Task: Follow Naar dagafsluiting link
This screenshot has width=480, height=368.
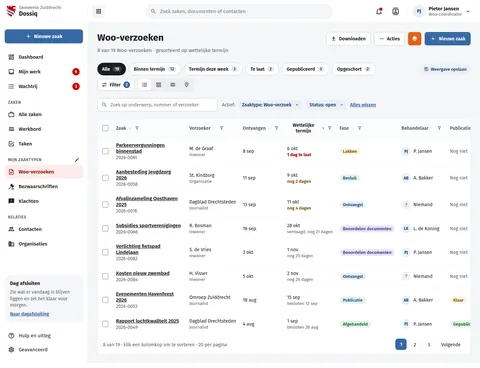Action: pos(29,314)
